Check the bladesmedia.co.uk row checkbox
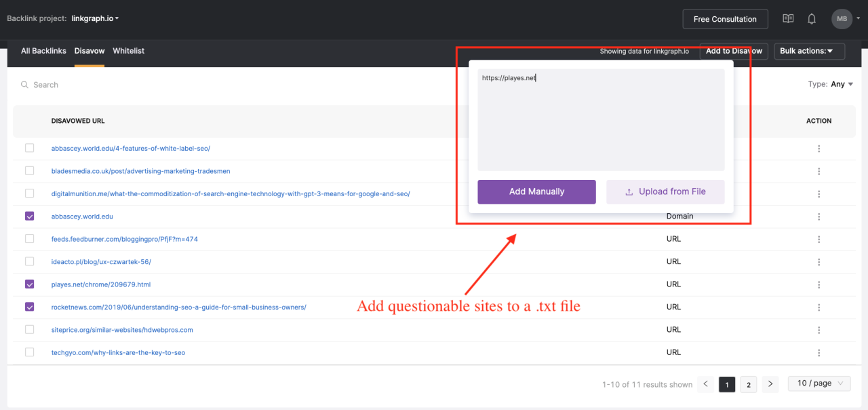 [x=29, y=171]
